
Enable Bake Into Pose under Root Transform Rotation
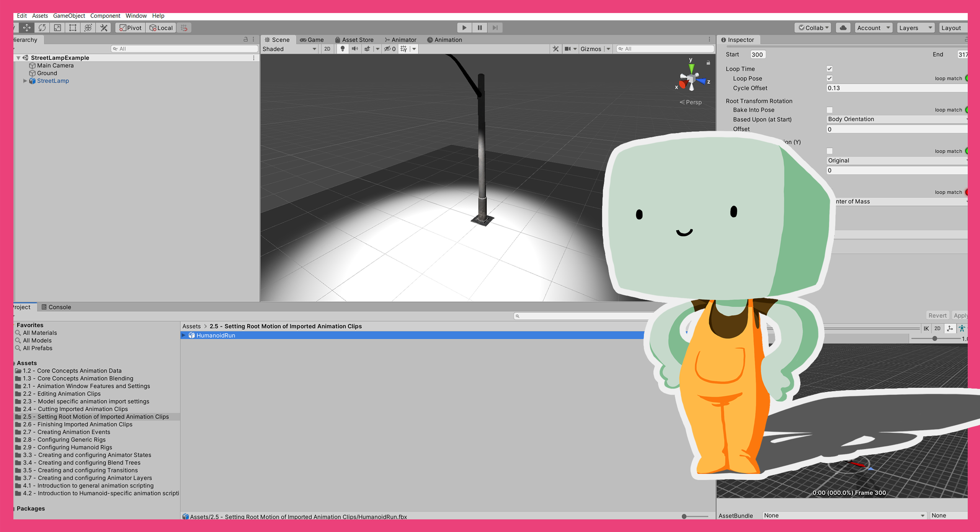[x=829, y=110]
